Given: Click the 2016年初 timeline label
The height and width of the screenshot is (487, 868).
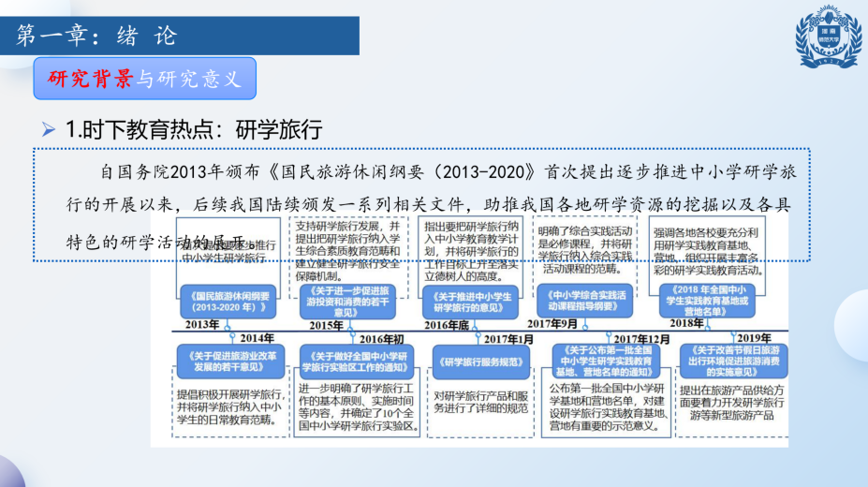Looking at the screenshot, I should (382, 338).
